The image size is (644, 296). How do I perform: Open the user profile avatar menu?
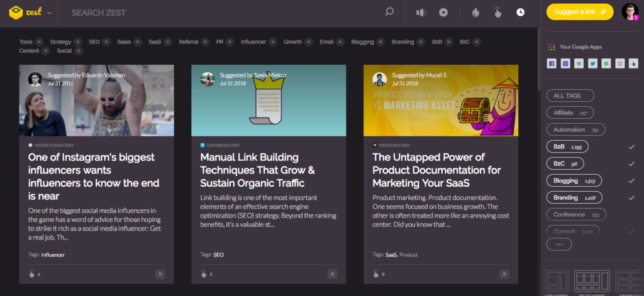pos(630,12)
